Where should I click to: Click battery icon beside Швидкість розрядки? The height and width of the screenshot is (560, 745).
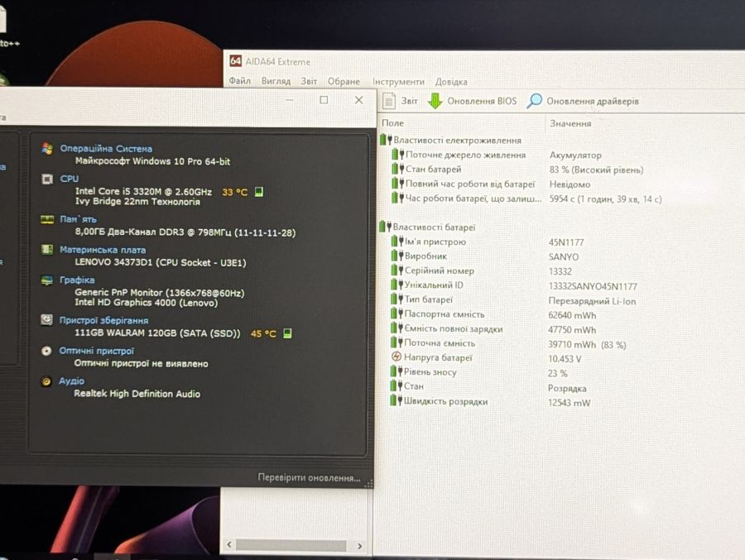[396, 400]
